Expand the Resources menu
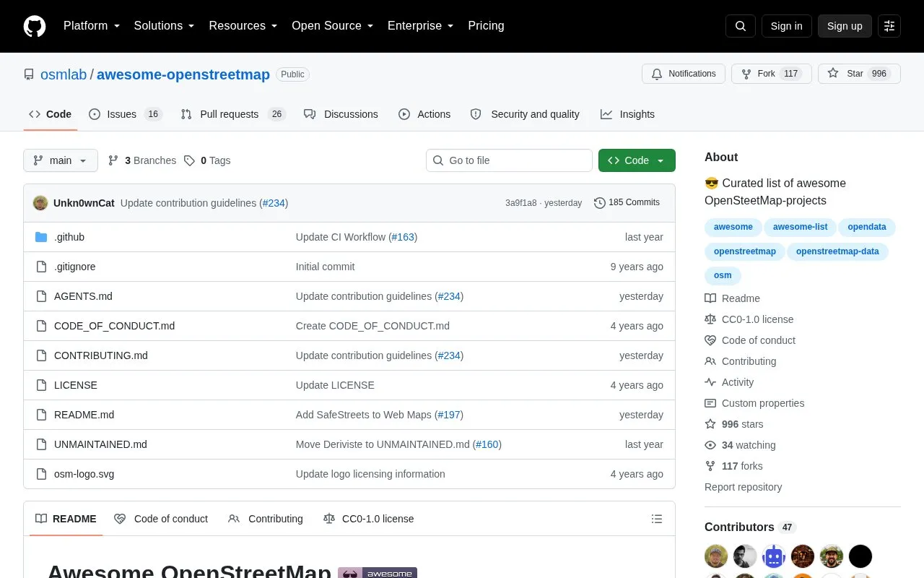Screen dimensions: 924x578 [x=243, y=26]
